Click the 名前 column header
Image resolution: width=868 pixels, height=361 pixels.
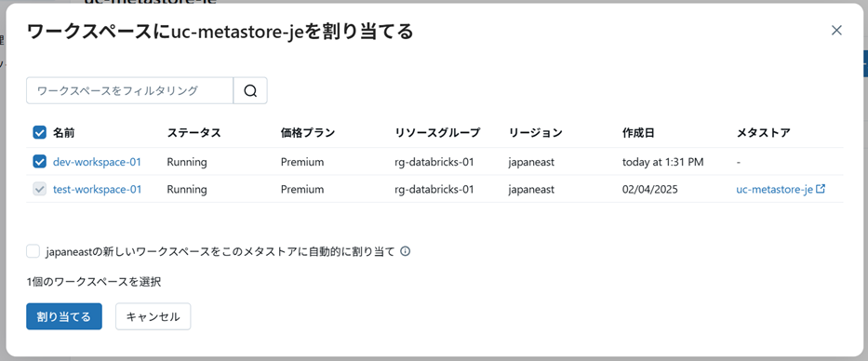63,133
